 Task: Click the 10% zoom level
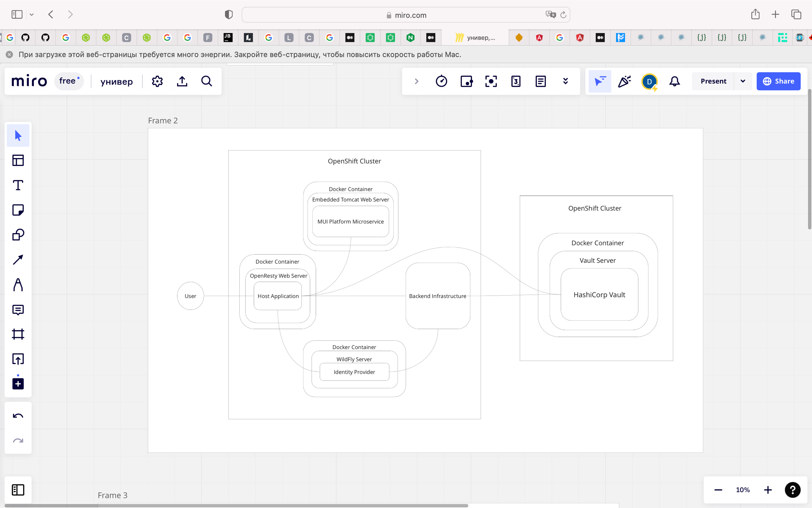tap(743, 490)
